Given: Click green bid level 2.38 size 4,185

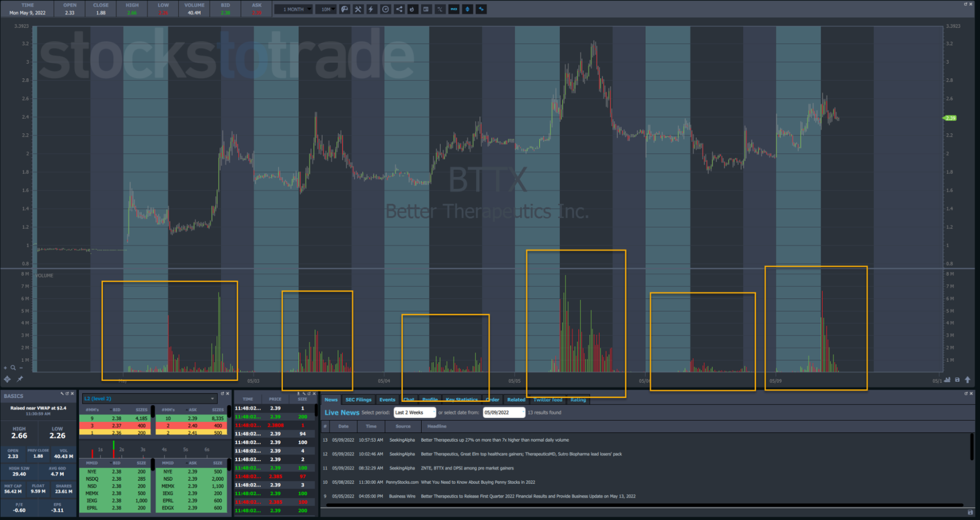Looking at the screenshot, I should click(x=115, y=419).
